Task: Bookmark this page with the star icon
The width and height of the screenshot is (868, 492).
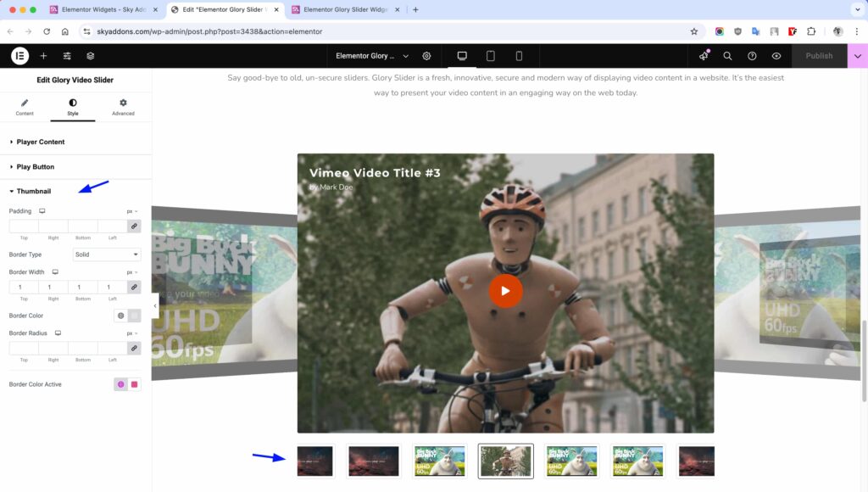Action: 693,31
